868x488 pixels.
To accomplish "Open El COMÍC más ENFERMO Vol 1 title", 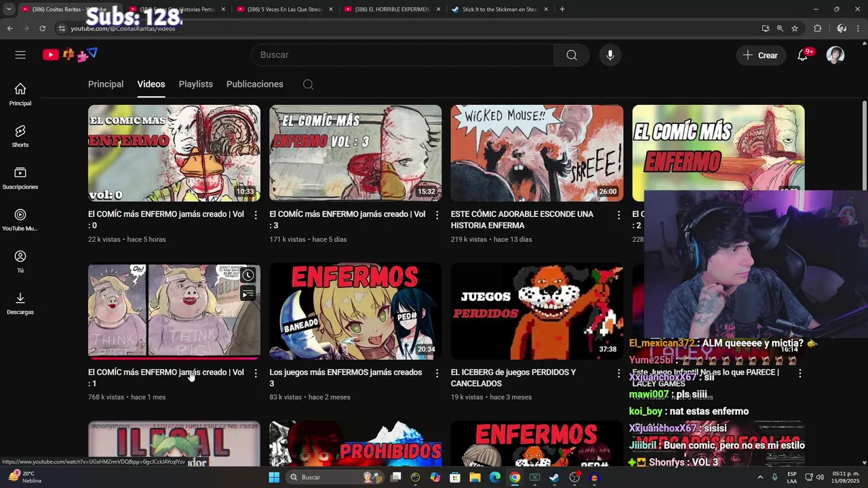I will (166, 378).
